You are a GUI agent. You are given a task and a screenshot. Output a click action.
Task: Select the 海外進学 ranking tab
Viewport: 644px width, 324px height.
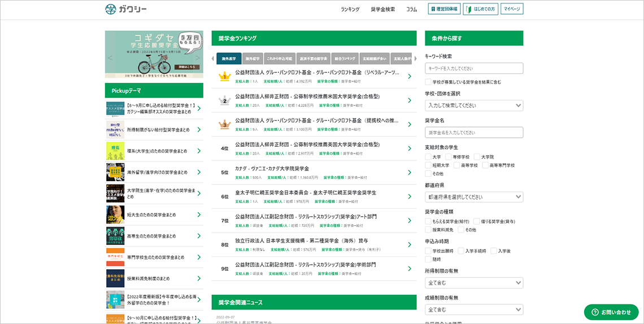click(229, 59)
